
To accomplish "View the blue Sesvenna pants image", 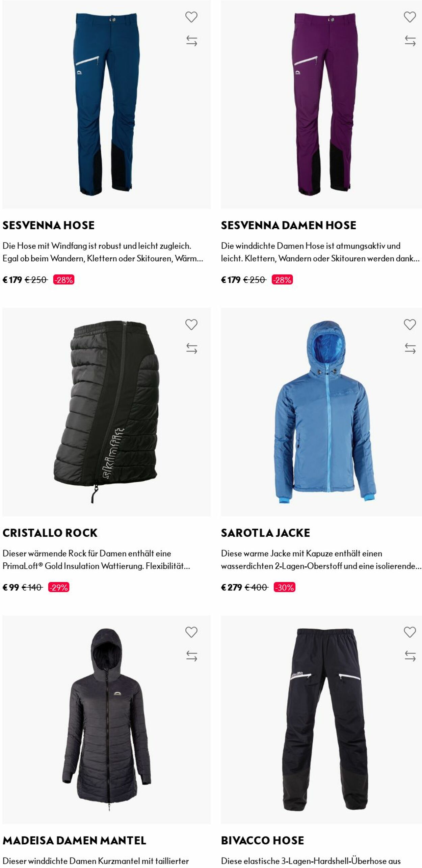I will click(107, 104).
